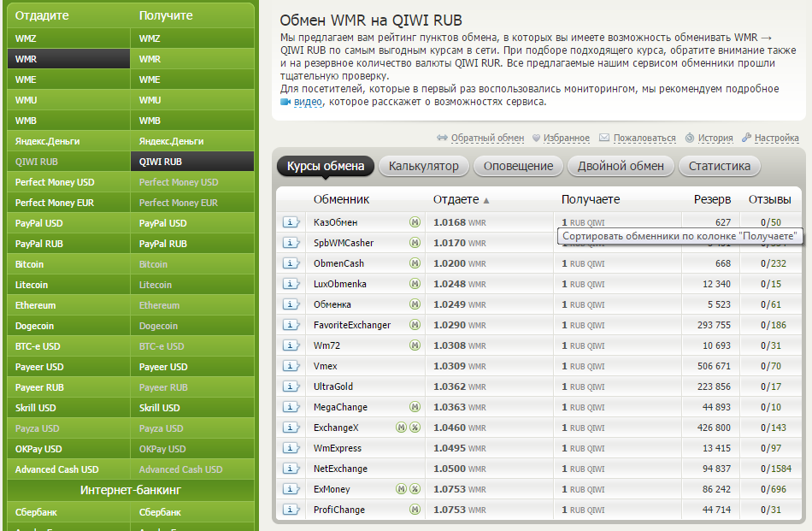Select the Двойной обмен tab
The height and width of the screenshot is (531, 812).
621,166
